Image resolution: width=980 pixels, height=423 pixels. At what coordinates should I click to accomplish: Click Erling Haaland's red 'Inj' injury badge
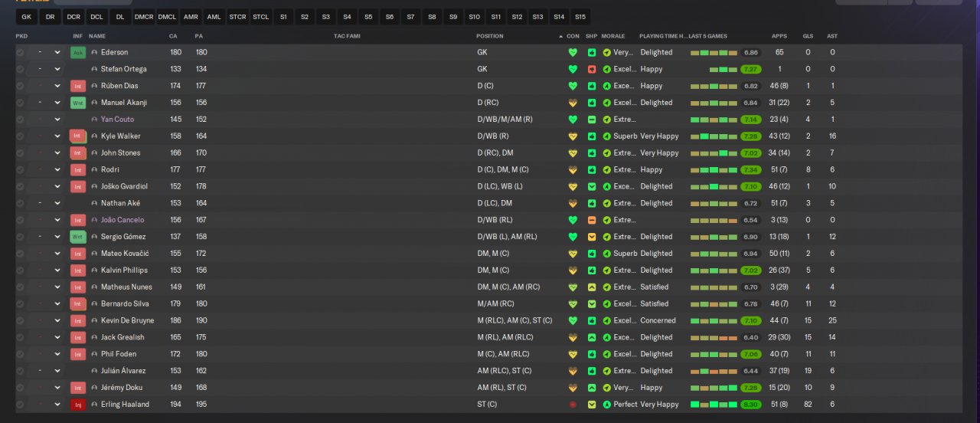(x=78, y=405)
